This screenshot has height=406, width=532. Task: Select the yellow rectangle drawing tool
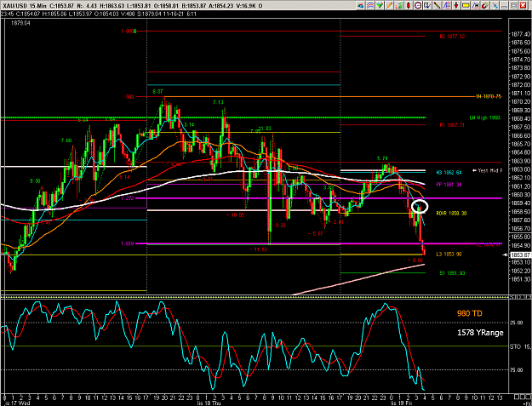[x=466, y=5]
